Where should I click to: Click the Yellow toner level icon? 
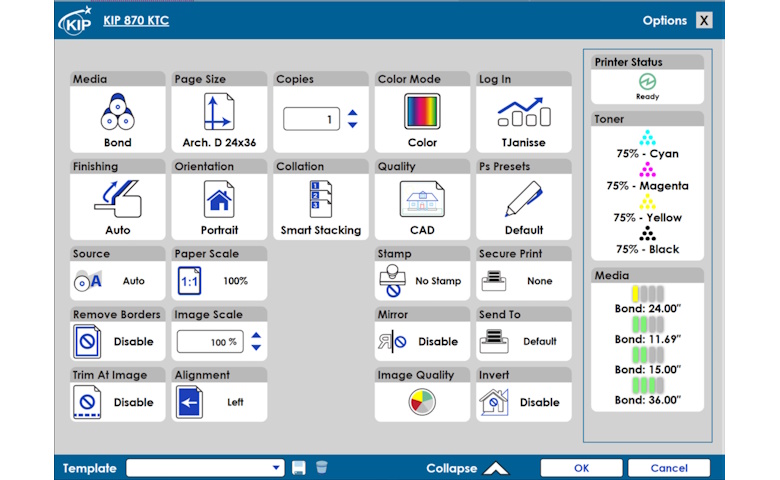[x=647, y=201]
